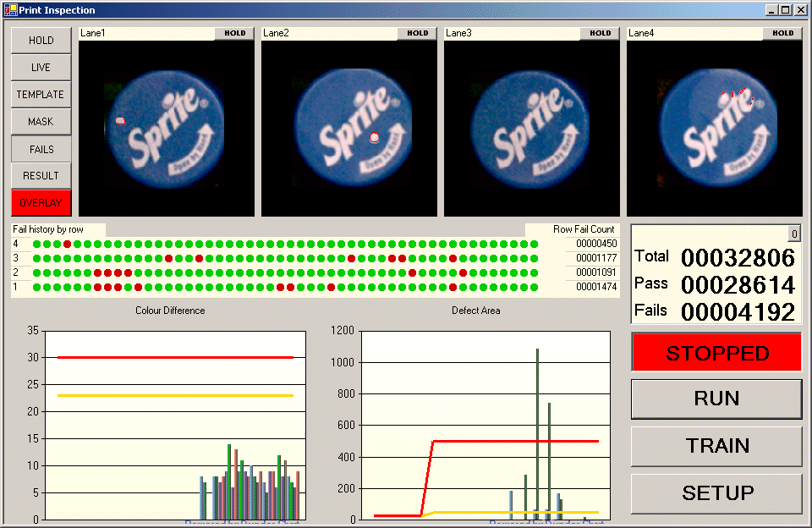The height and width of the screenshot is (528, 812).
Task: Click the Print Inspection title bar icon
Action: 10,10
